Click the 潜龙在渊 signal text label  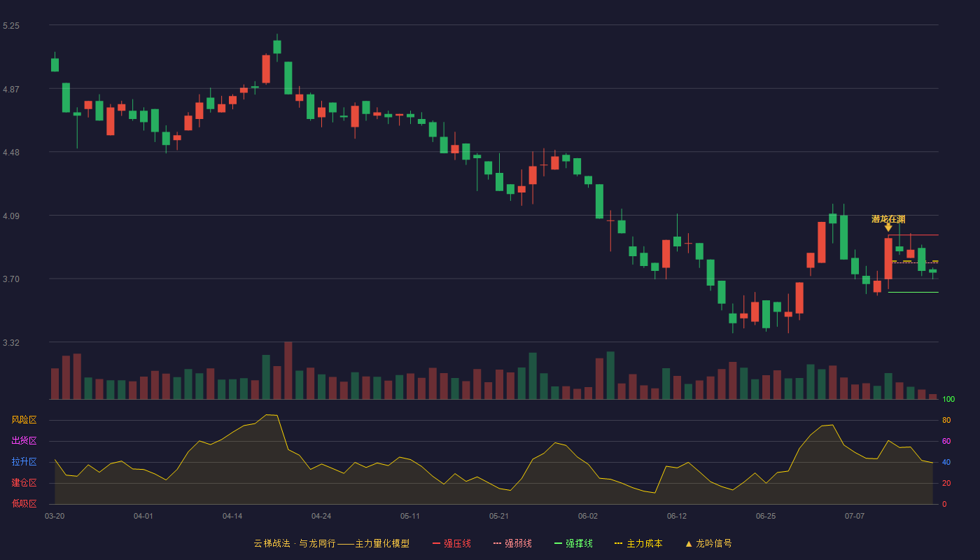[x=888, y=219]
